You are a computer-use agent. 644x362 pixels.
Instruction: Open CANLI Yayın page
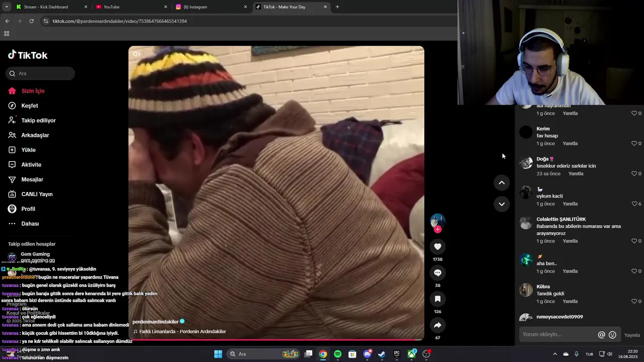click(37, 194)
